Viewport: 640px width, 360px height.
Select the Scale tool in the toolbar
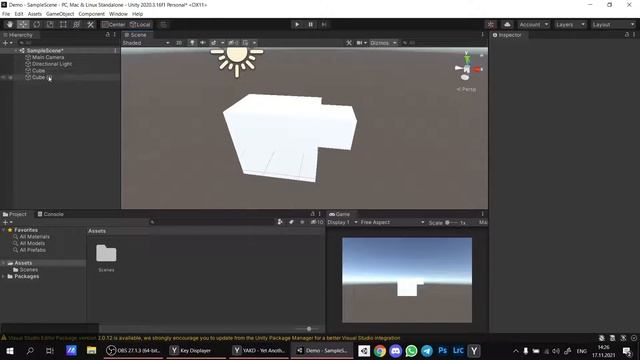pos(50,24)
